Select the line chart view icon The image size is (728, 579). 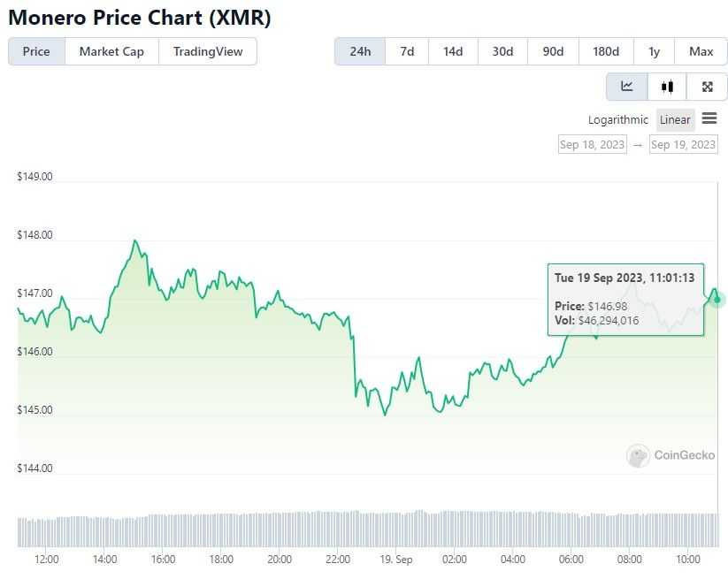point(626,87)
